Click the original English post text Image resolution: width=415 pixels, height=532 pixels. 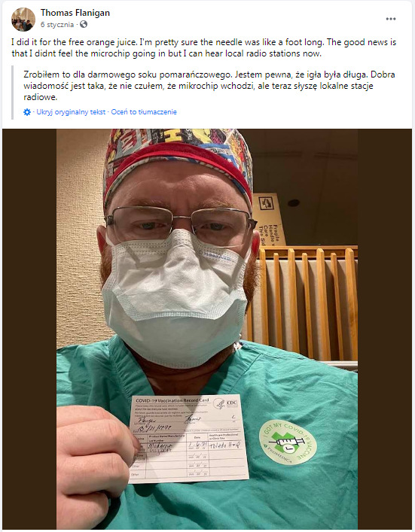pyautogui.click(x=204, y=48)
